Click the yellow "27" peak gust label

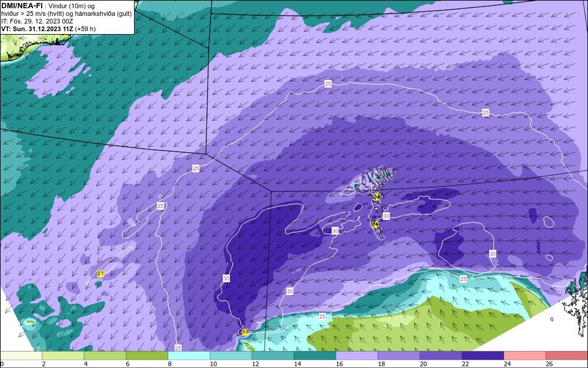coord(101,273)
